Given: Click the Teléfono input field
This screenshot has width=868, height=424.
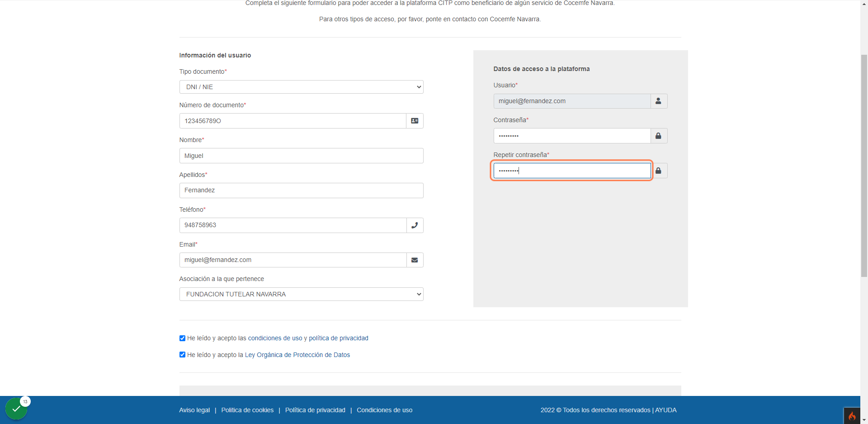Looking at the screenshot, I should pyautogui.click(x=292, y=225).
